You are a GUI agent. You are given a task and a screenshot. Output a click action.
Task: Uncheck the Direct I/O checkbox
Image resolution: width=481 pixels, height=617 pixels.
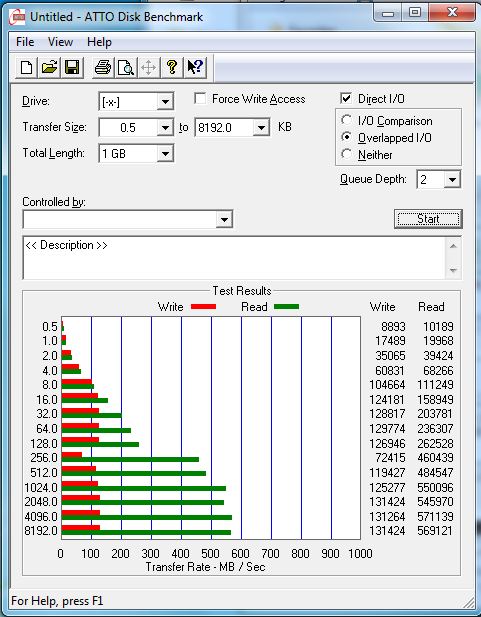pos(346,98)
